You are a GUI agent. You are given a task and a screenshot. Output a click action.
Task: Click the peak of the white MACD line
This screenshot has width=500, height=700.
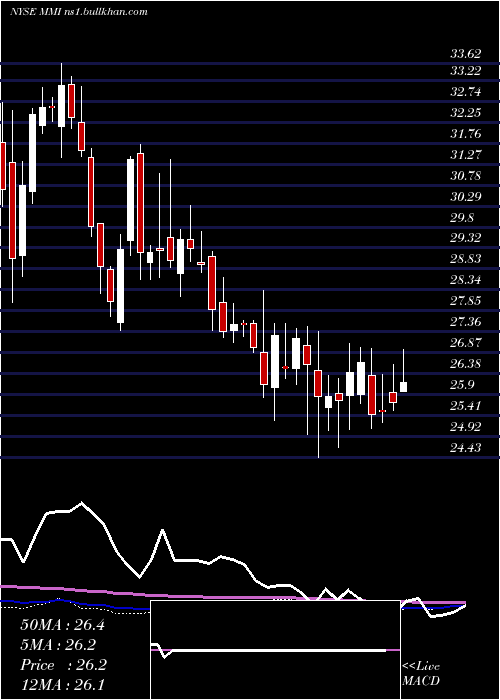coord(81,503)
